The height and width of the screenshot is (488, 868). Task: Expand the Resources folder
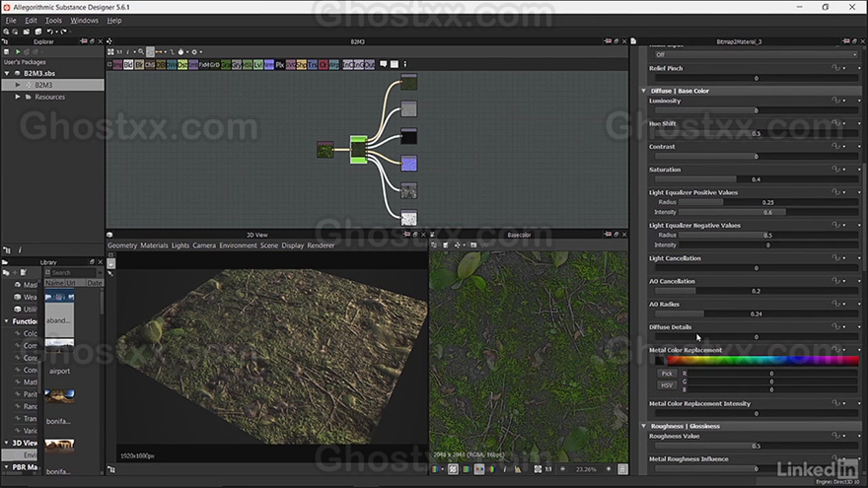pyautogui.click(x=17, y=97)
